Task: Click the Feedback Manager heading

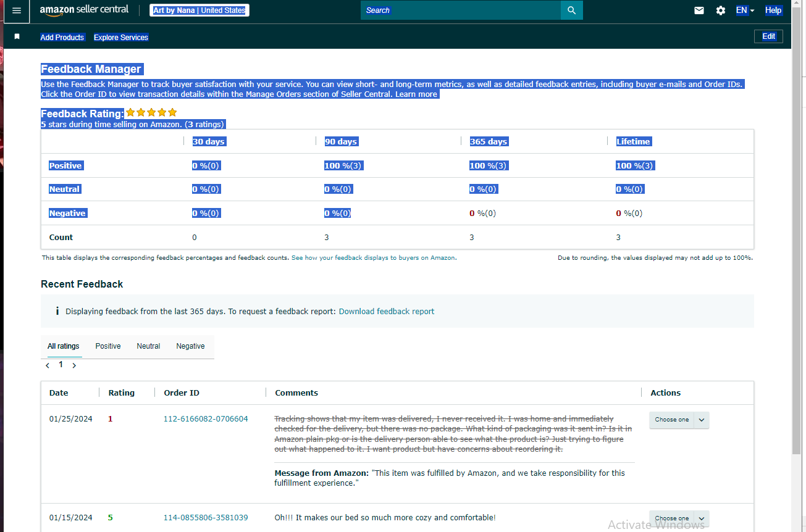Action: point(91,69)
